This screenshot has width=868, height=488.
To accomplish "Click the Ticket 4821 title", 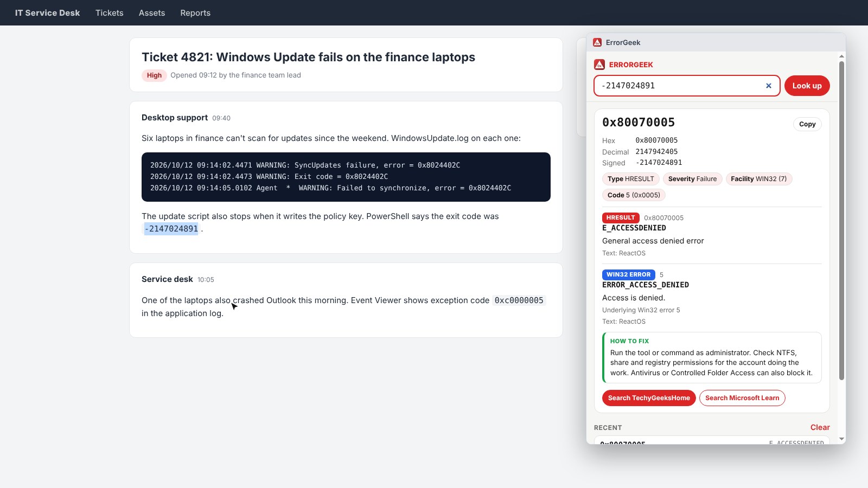I will pos(308,57).
